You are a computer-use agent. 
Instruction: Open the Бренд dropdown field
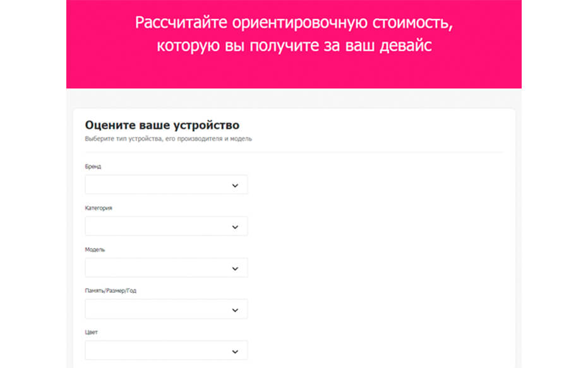click(166, 185)
